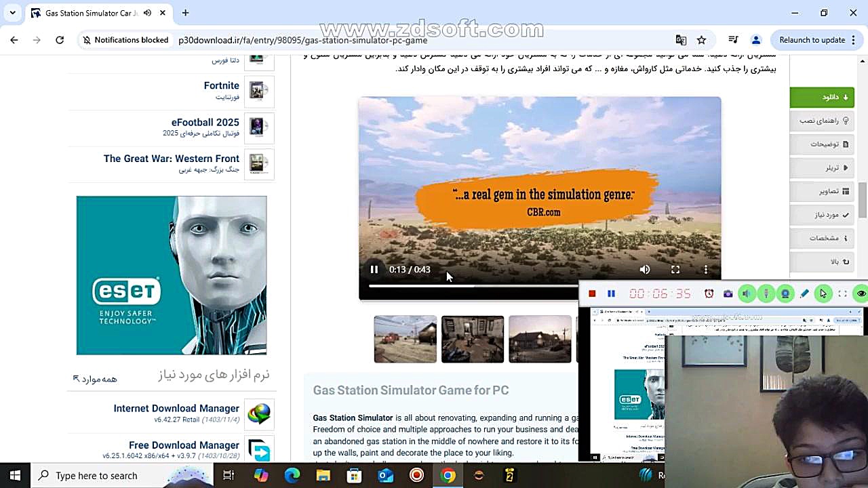Select arrow cursor tool in recorder toolbar
The image size is (868, 488).
(823, 293)
